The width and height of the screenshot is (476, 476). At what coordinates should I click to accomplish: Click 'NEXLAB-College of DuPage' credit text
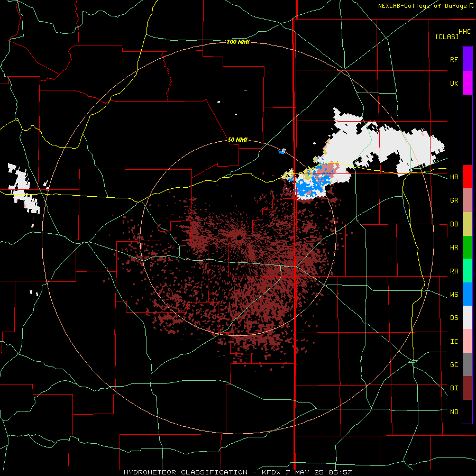point(422,6)
